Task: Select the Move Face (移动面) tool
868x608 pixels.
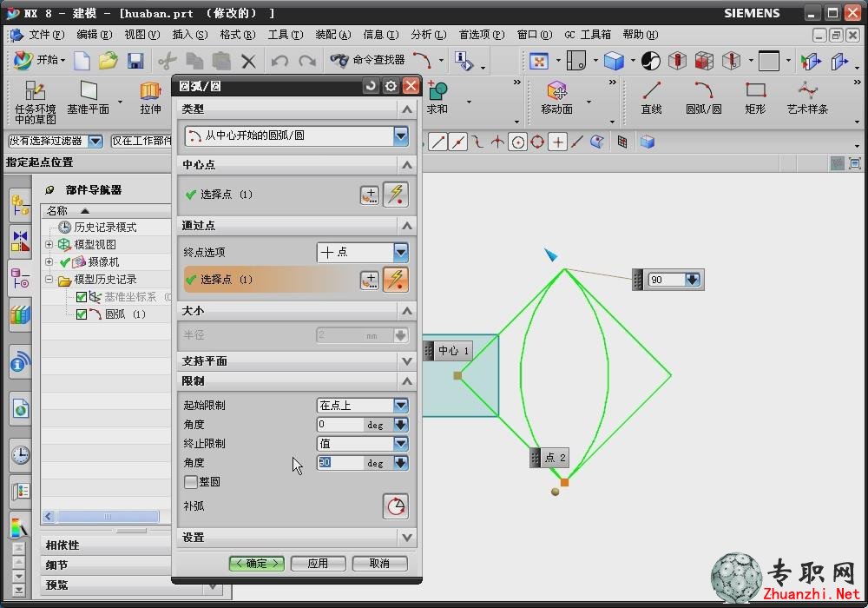Action: (557, 98)
